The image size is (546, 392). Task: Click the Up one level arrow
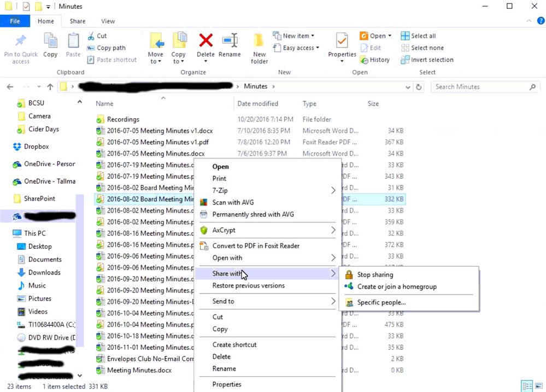[x=50, y=87]
